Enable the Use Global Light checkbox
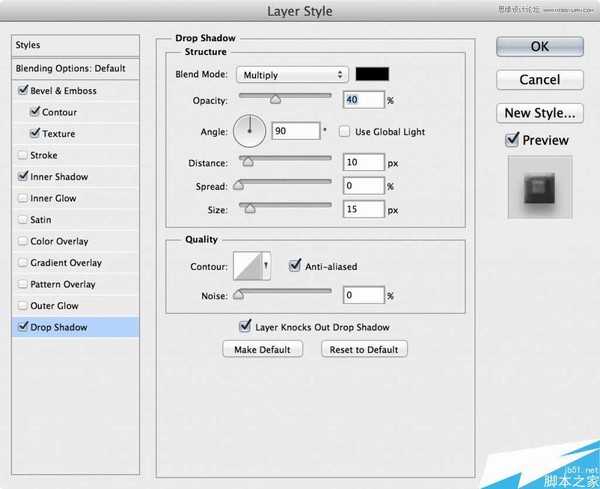The height and width of the screenshot is (489, 600). click(x=345, y=131)
